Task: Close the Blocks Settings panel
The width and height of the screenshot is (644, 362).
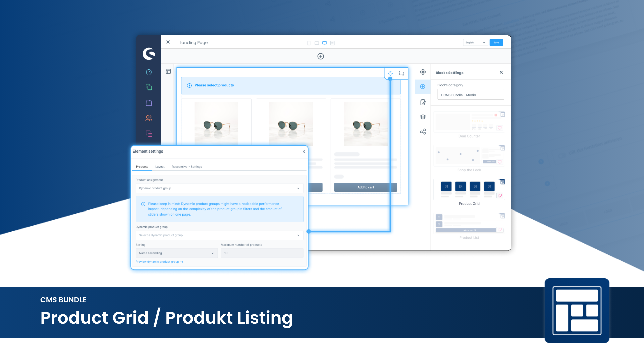Action: click(x=501, y=72)
